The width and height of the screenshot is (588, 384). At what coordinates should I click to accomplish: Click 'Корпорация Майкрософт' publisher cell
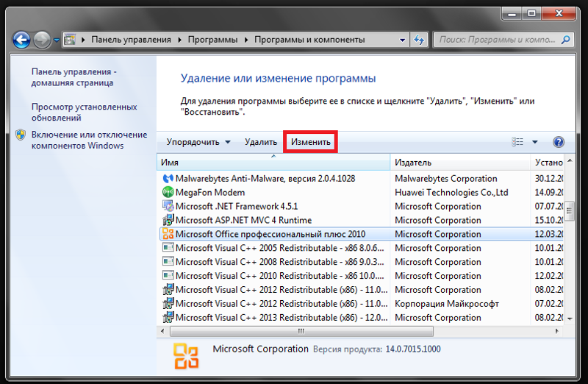pos(447,304)
